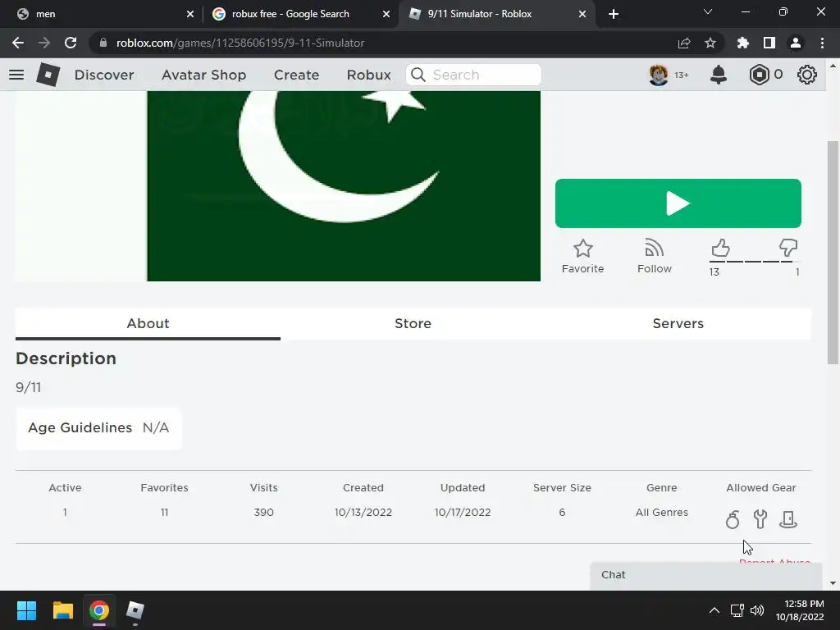Open the Chrome profile icon
This screenshot has height=630, width=840.
(796, 43)
